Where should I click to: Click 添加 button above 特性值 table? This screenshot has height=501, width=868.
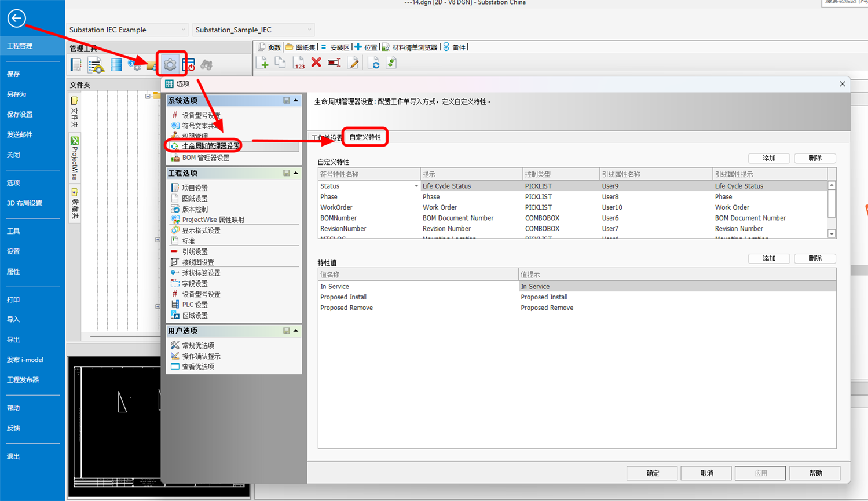pyautogui.click(x=768, y=258)
